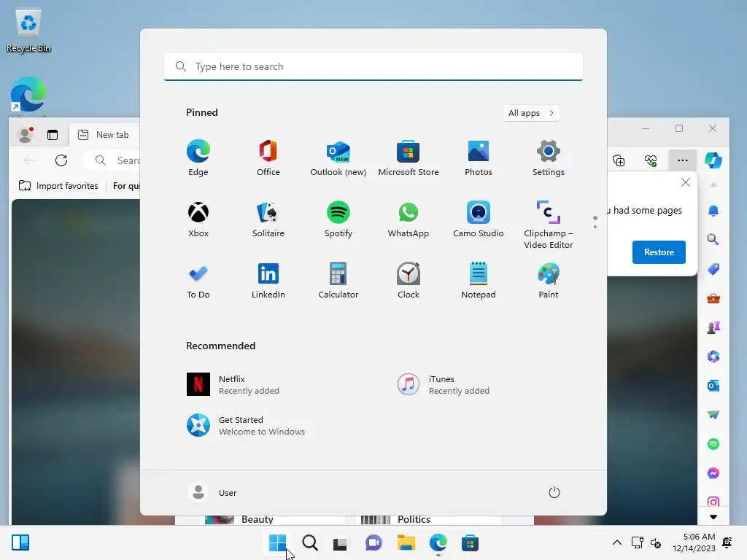
Task: Open Edge sidebar search
Action: tap(713, 239)
